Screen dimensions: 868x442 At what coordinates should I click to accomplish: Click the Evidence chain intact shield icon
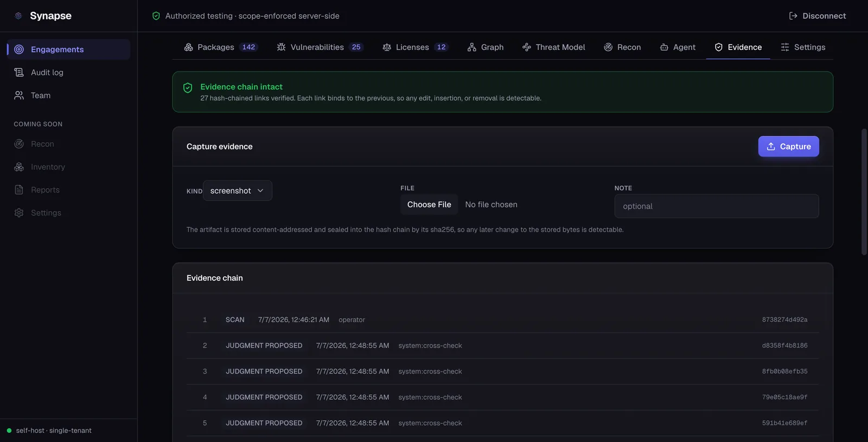coord(188,88)
